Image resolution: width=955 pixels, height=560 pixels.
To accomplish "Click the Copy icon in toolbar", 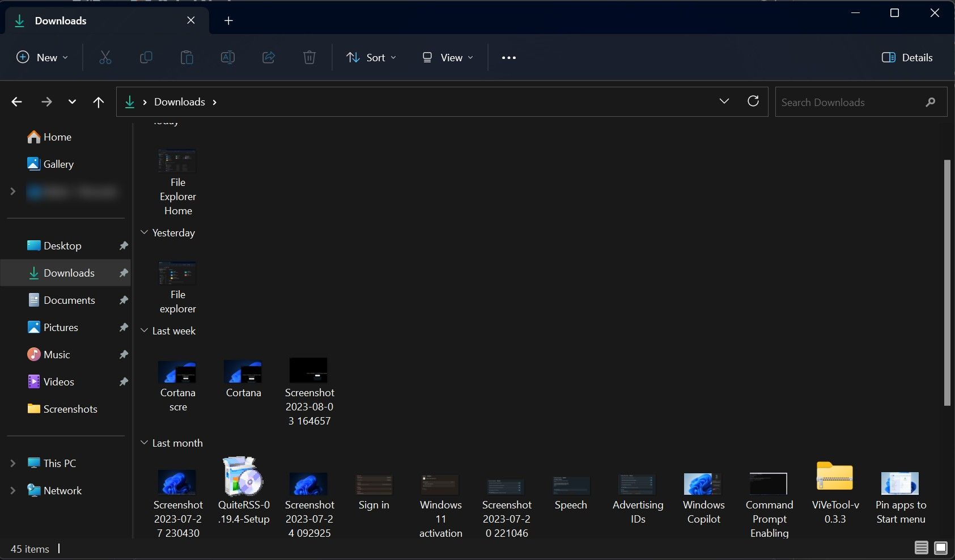I will click(146, 57).
